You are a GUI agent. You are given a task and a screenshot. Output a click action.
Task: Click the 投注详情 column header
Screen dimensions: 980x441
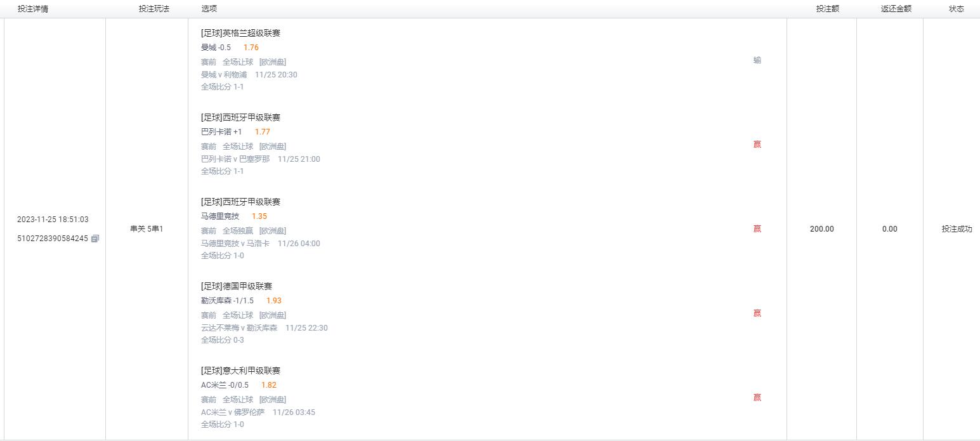click(32, 9)
